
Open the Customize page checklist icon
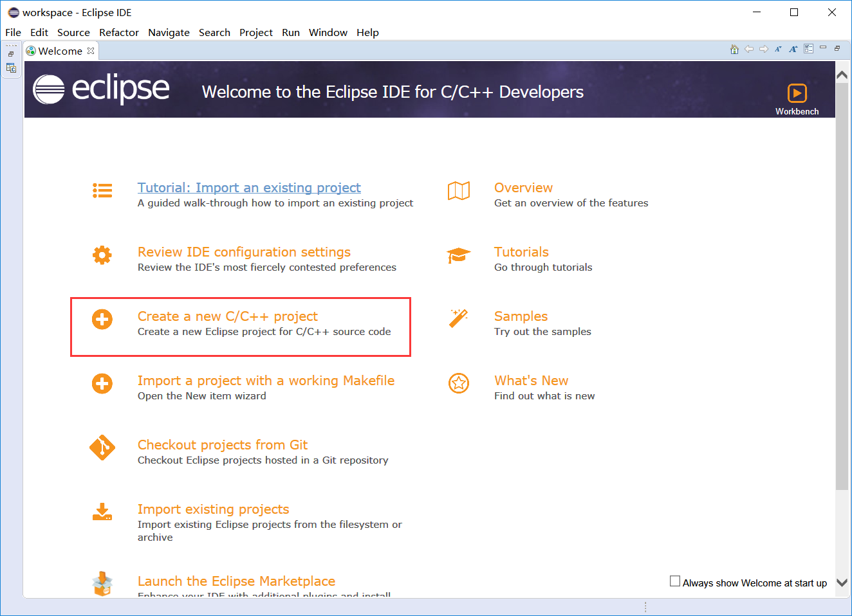[808, 49]
